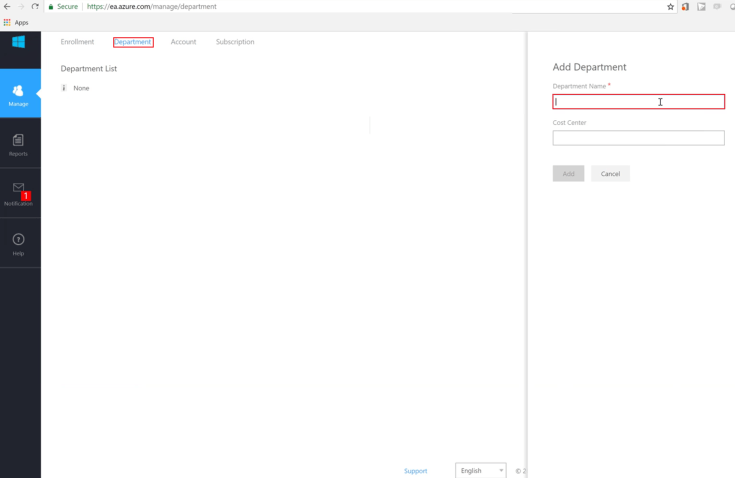Cancel adding the department
The height and width of the screenshot is (478, 735).
coord(610,174)
